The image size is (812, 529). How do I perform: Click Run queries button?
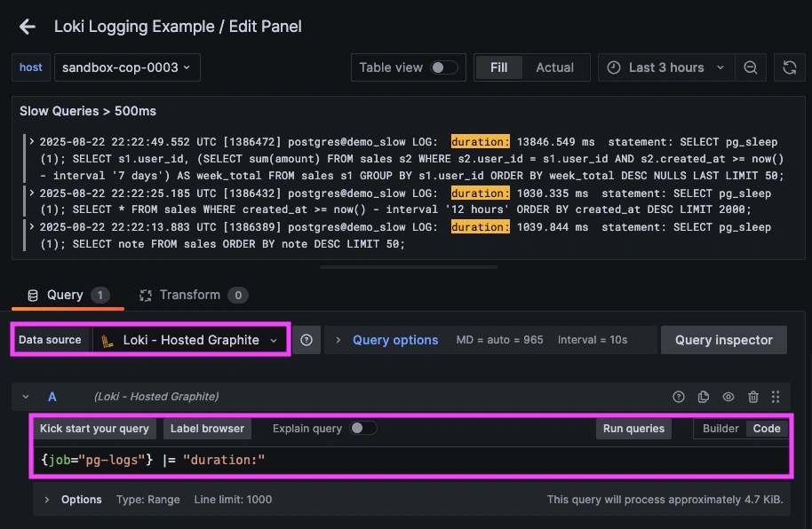click(633, 429)
